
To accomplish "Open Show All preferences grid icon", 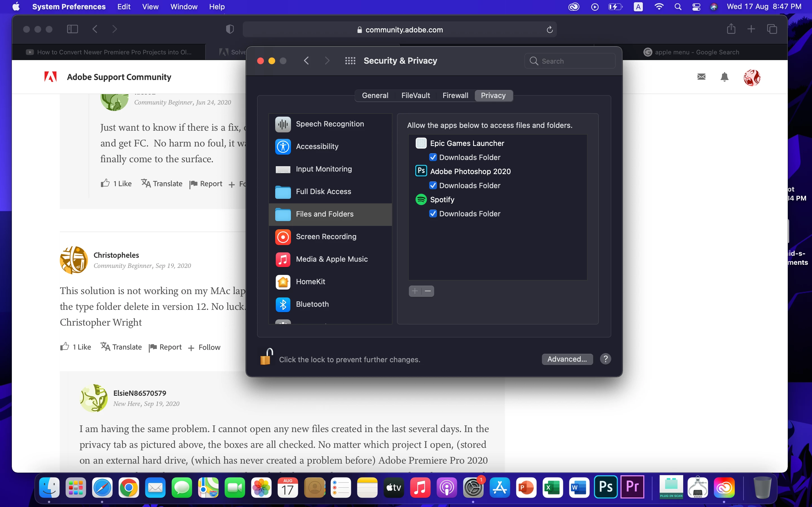I will [x=350, y=61].
